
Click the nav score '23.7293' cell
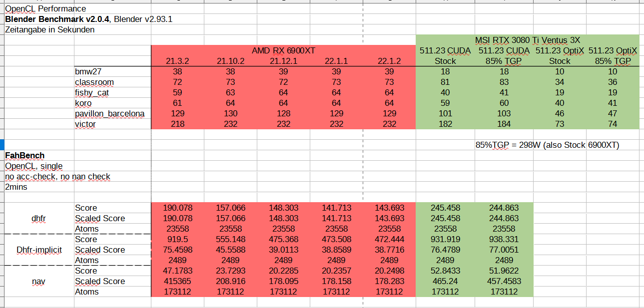pyautogui.click(x=230, y=271)
